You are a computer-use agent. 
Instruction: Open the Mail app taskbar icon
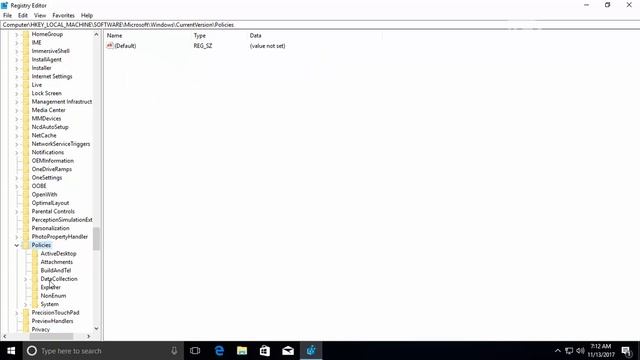pyautogui.click(x=288, y=351)
